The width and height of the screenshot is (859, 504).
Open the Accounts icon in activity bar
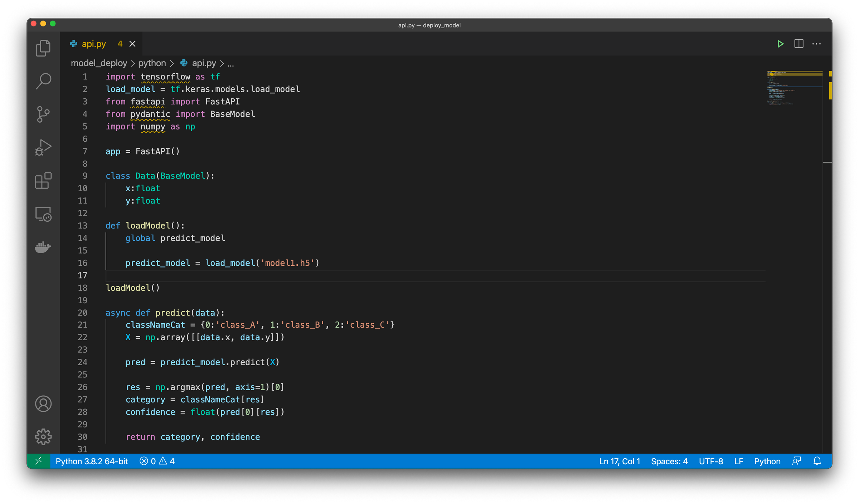pos(43,404)
